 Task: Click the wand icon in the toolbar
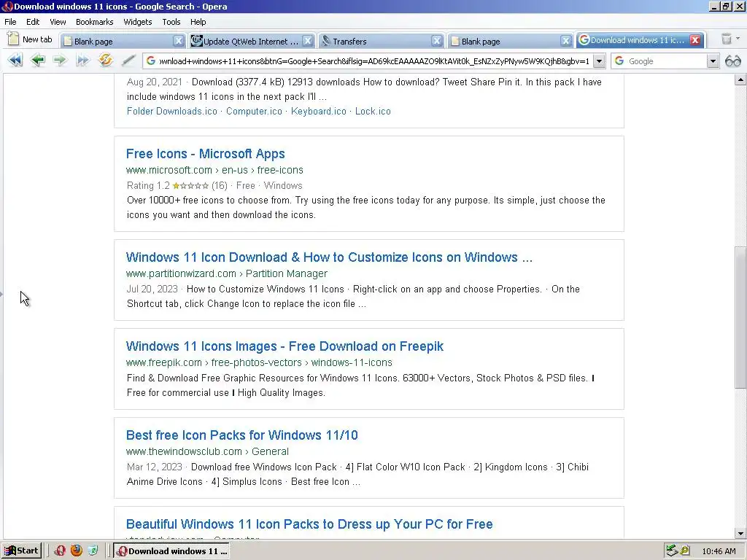pyautogui.click(x=128, y=61)
